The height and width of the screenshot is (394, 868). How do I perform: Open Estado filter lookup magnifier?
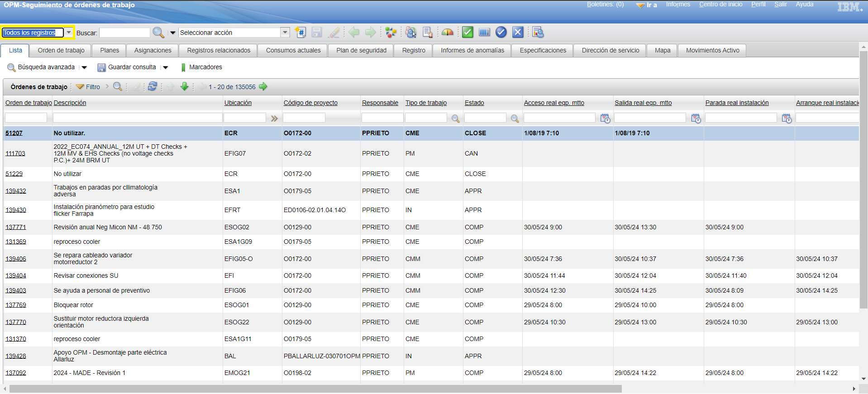(x=515, y=119)
